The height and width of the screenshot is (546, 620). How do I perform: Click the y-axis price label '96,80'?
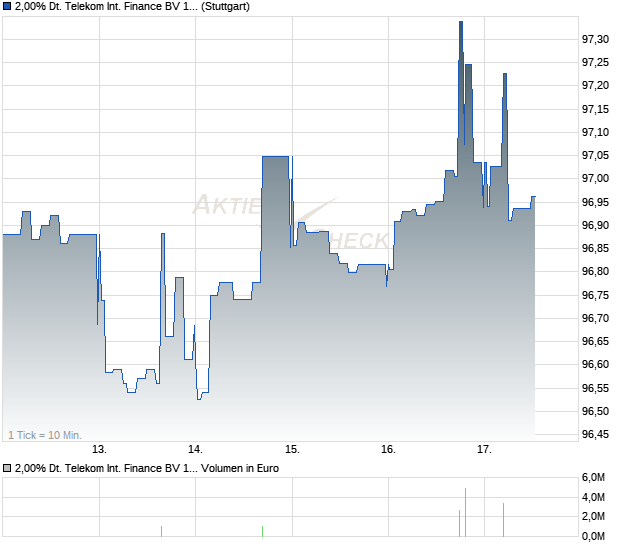(595, 271)
